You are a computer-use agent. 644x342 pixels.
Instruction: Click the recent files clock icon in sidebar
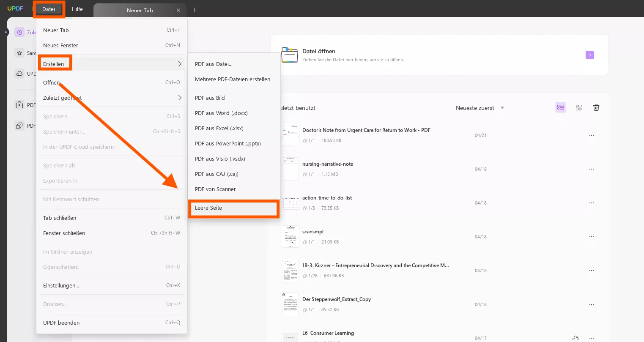tap(19, 32)
